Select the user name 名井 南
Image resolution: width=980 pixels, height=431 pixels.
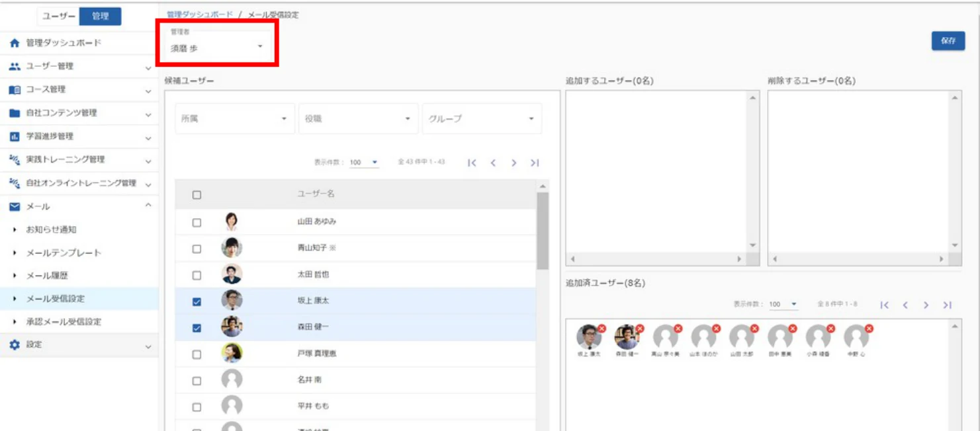click(x=310, y=380)
